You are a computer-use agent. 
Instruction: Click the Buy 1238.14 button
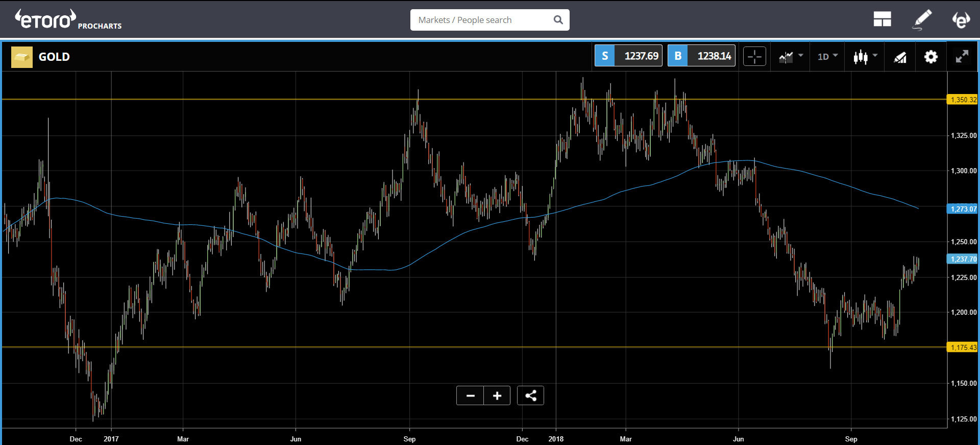tap(701, 56)
